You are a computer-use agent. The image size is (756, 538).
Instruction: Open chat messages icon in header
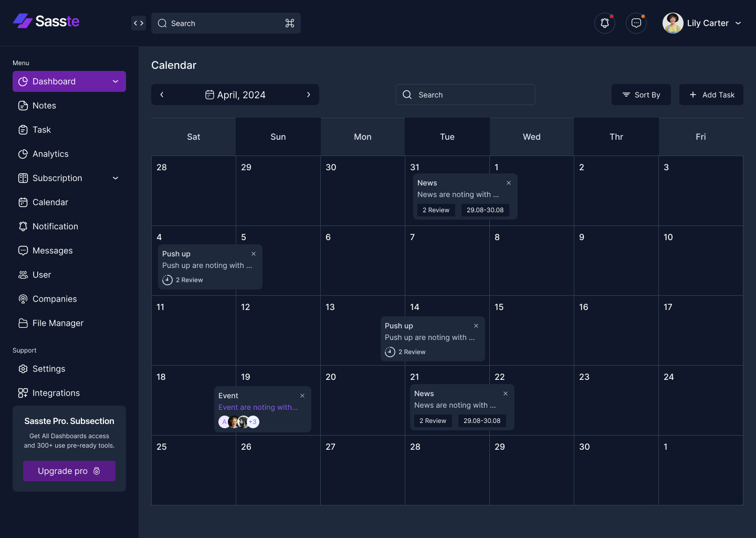pos(636,23)
